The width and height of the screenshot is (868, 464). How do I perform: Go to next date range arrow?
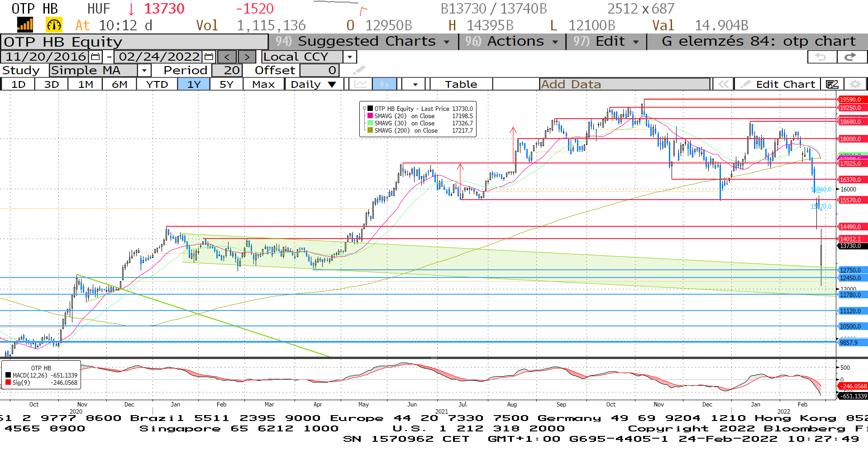247,57
